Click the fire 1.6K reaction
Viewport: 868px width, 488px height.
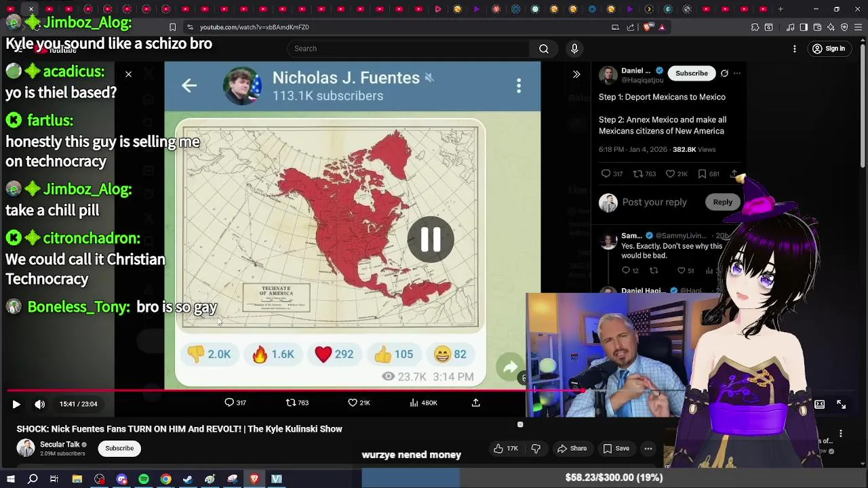pos(273,354)
